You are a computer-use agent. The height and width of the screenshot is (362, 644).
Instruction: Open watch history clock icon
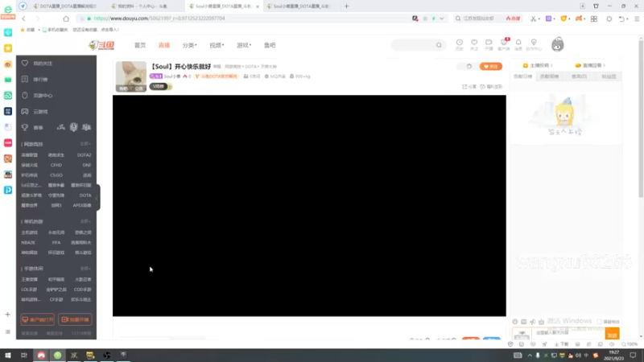click(459, 43)
